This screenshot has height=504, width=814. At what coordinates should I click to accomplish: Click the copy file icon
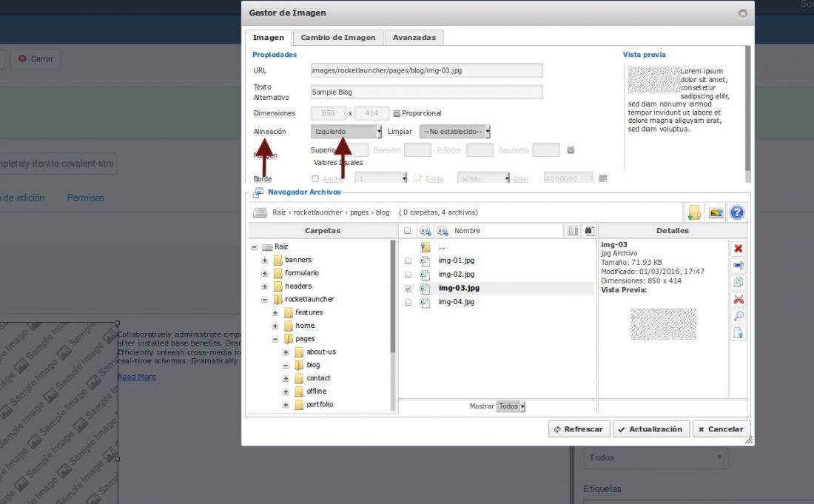(739, 283)
